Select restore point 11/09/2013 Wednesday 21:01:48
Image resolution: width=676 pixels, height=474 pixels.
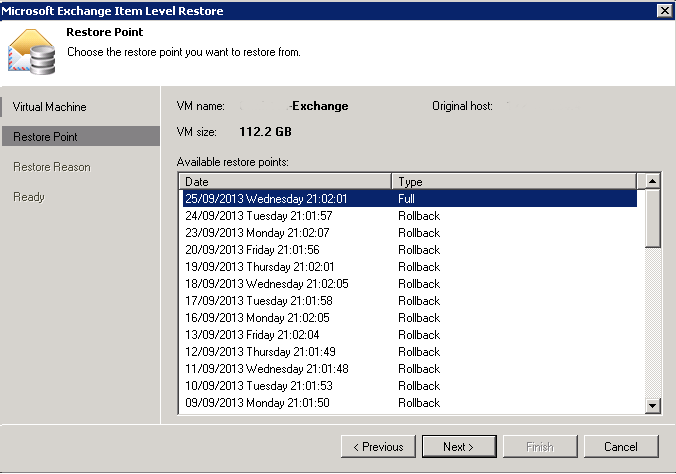(410, 369)
